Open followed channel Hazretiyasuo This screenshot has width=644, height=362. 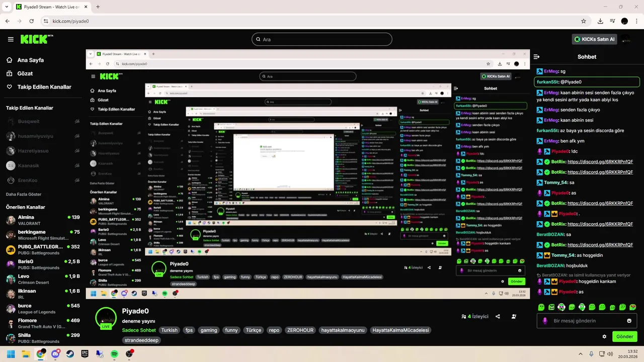click(43, 151)
